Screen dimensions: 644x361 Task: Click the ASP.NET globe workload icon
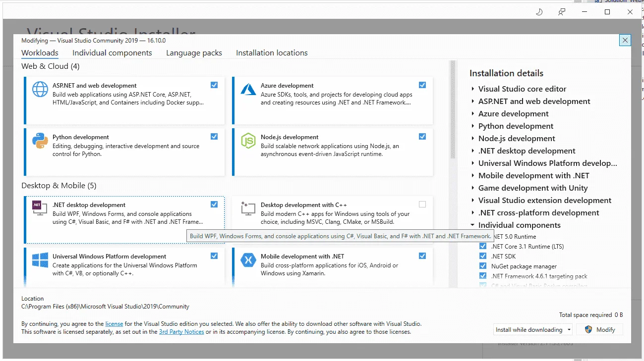click(x=40, y=89)
